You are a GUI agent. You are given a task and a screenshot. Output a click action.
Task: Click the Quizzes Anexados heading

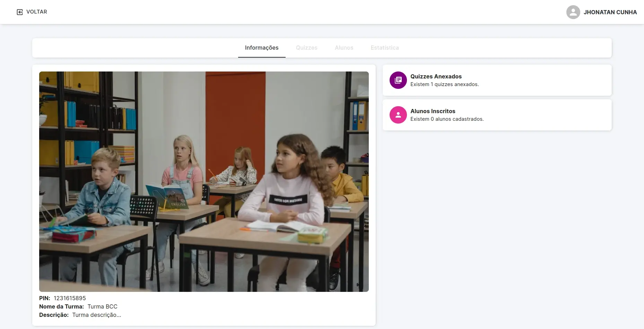(436, 76)
